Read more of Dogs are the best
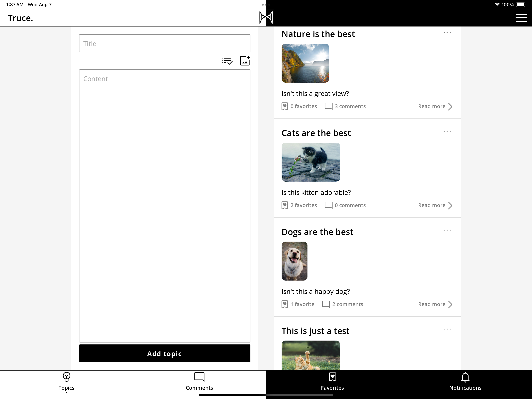 point(435,304)
